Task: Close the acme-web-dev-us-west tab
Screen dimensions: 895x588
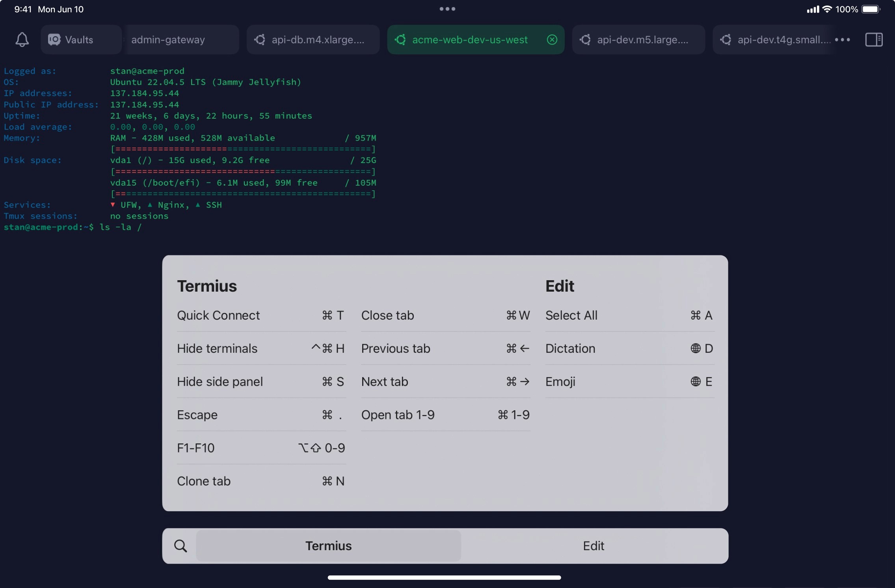Action: tap(552, 39)
